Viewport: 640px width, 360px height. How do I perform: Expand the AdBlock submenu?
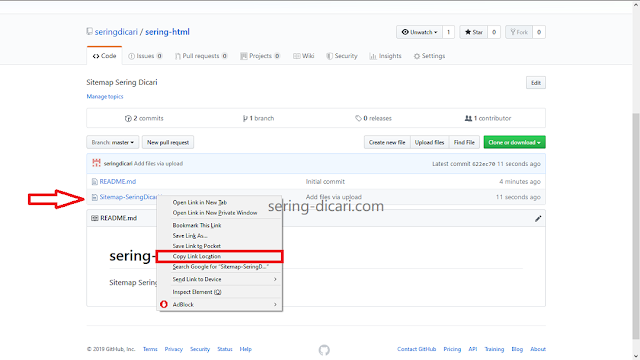[x=220, y=304]
